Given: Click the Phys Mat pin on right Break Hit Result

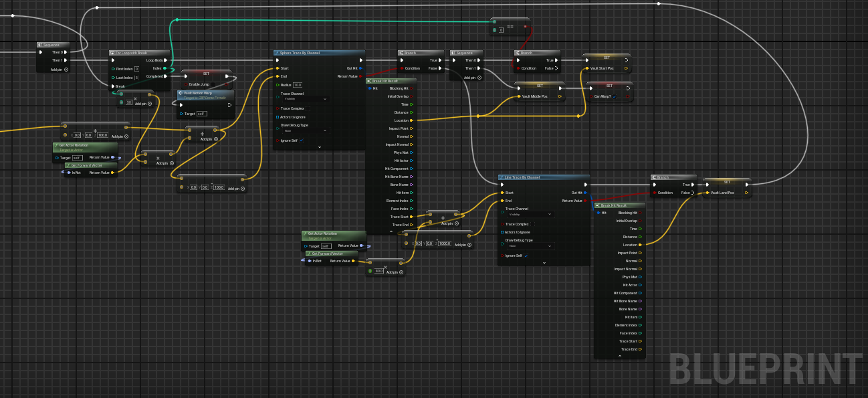Looking at the screenshot, I should (x=640, y=277).
